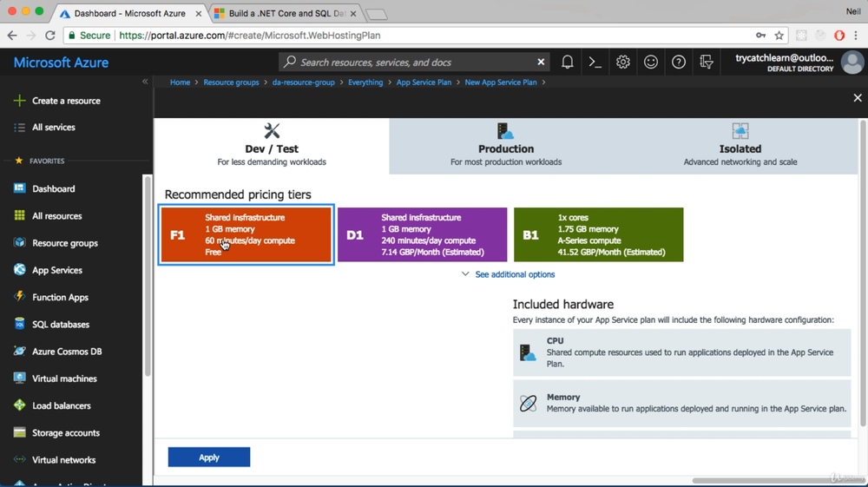Click the blade vertical scrollbar
The width and height of the screenshot is (868, 487).
pyautogui.click(x=863, y=274)
